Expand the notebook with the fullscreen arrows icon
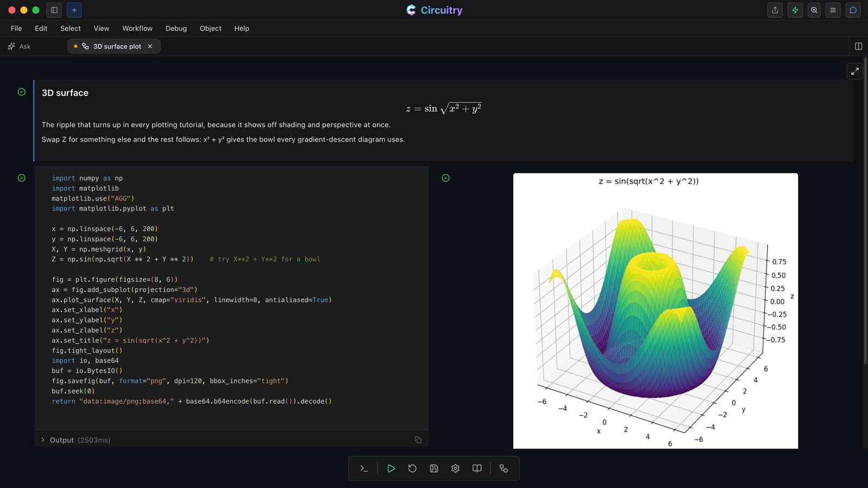The image size is (868, 488). (x=855, y=71)
